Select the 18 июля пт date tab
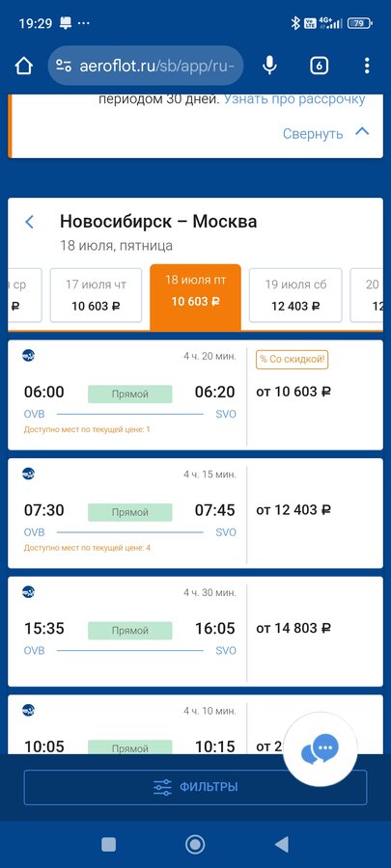Screen dimensions: 391x868 (x=195, y=297)
